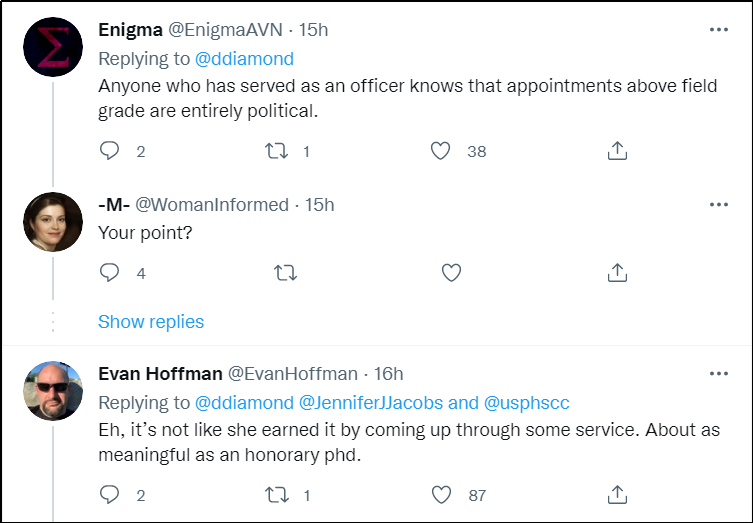Reply to the "Your point?" tweet
The width and height of the screenshot is (753, 523).
click(x=110, y=272)
